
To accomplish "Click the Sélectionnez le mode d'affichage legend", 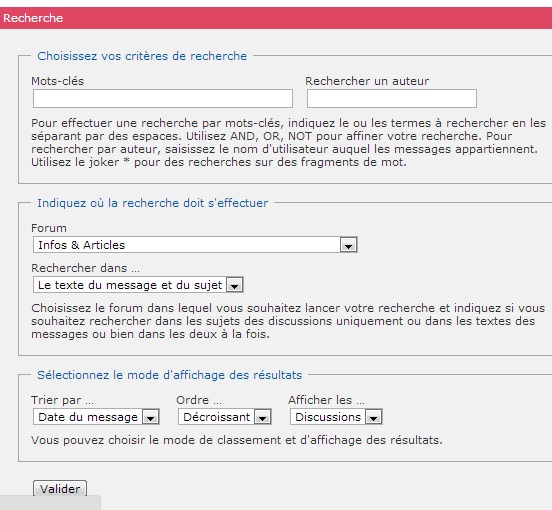I will (x=170, y=375).
